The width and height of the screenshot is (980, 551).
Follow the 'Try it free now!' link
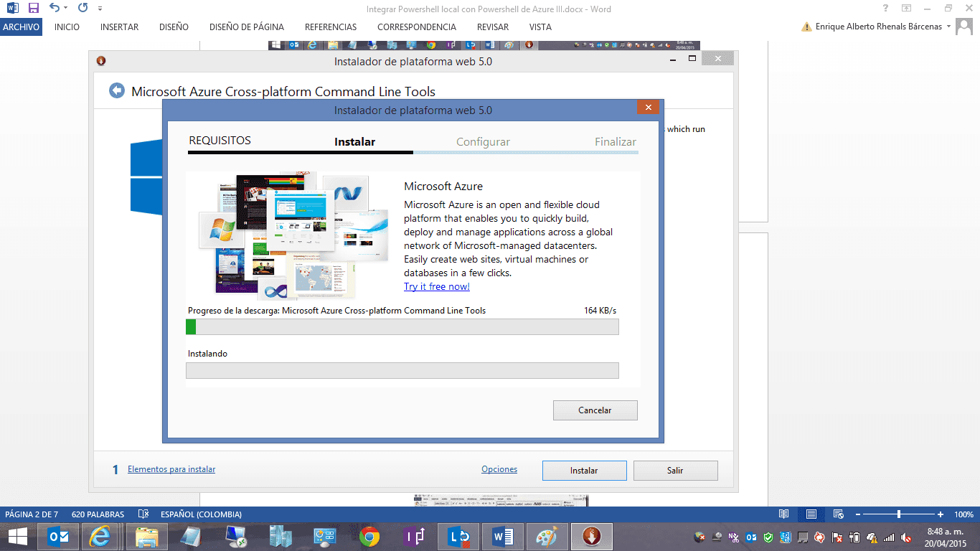click(436, 286)
